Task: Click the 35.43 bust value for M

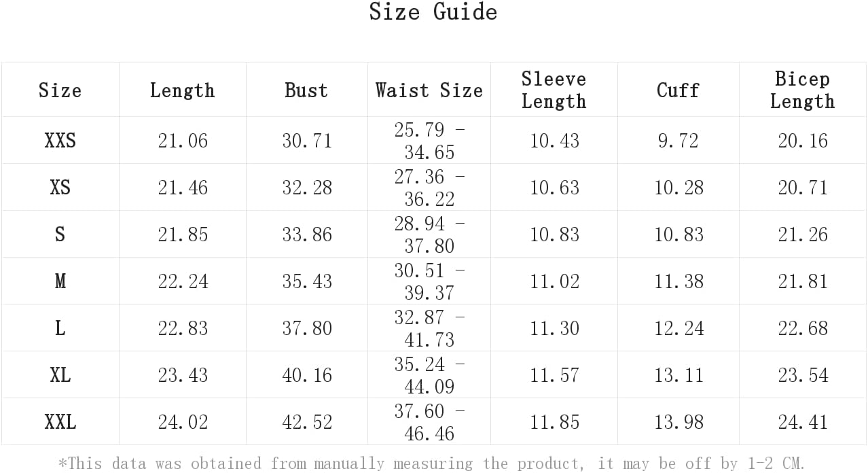Action: point(307,281)
